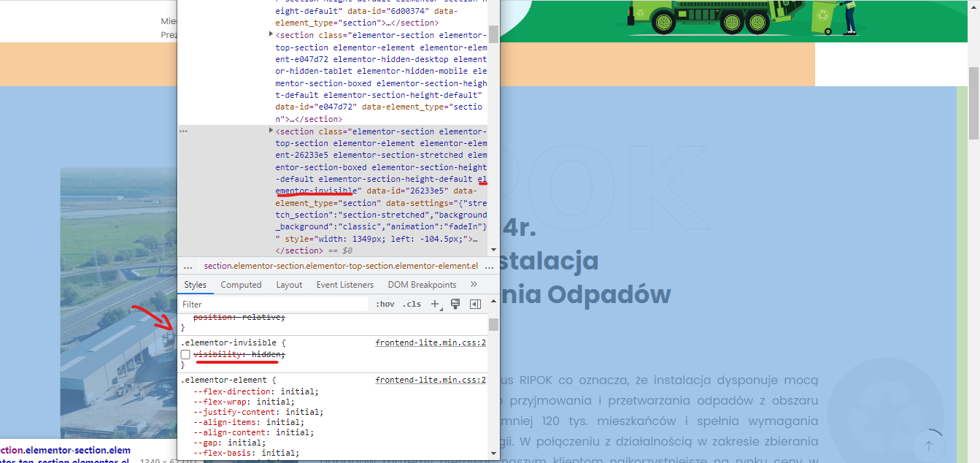
Task: Open frontend-lite.min.css:2 link for .elementor-invisible
Action: pyautogui.click(x=431, y=342)
